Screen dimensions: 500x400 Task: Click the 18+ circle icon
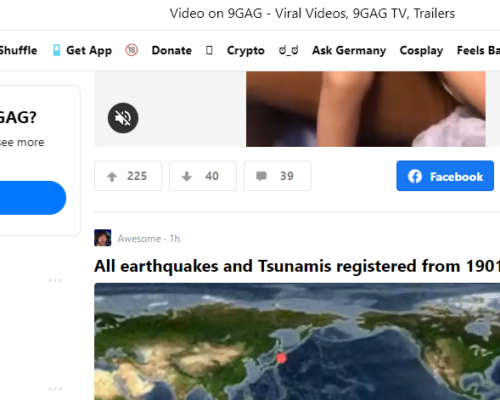click(x=132, y=50)
